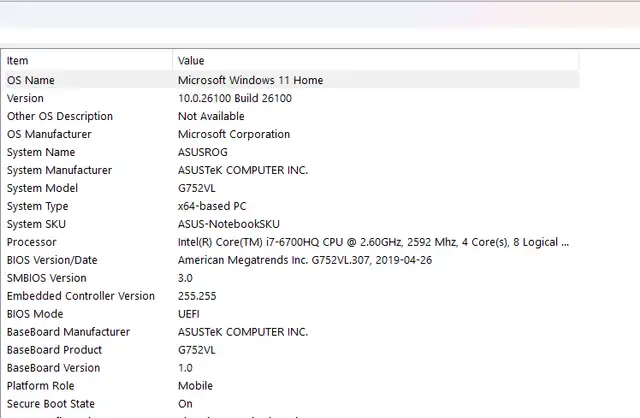The height and width of the screenshot is (418, 640).
Task: Select the Other OS Description row
Action: (291, 116)
